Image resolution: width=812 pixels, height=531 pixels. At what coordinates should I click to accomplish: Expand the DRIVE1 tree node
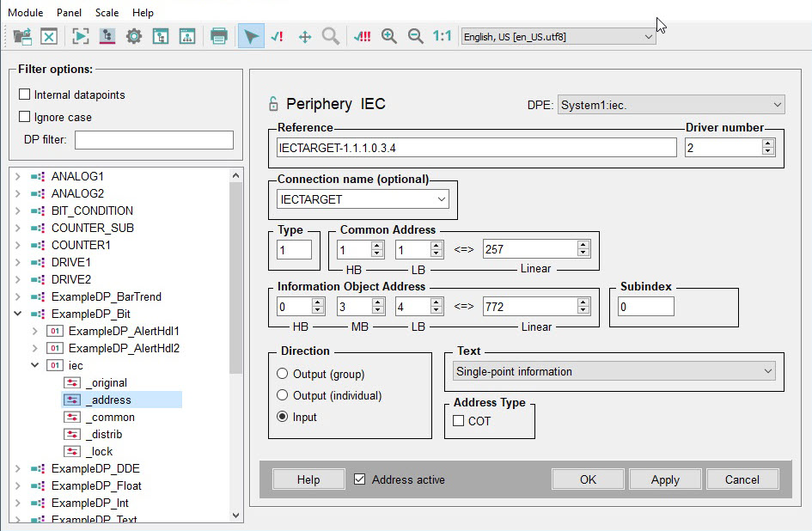tap(18, 262)
